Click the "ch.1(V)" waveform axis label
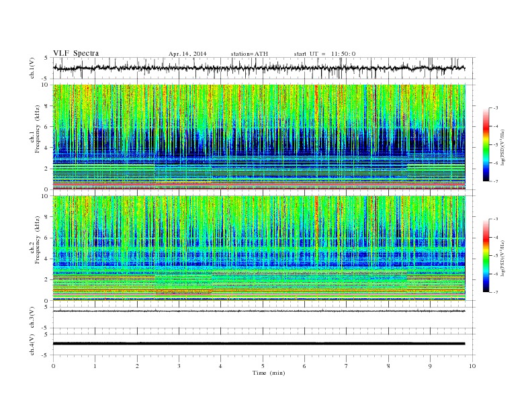This screenshot has width=532, height=411. pyautogui.click(x=32, y=68)
